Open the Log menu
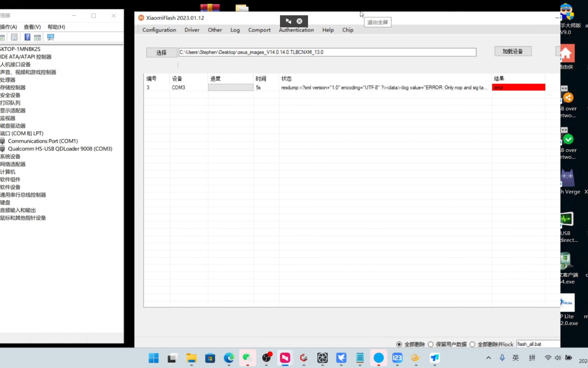This screenshot has height=368, width=588. pyautogui.click(x=235, y=30)
